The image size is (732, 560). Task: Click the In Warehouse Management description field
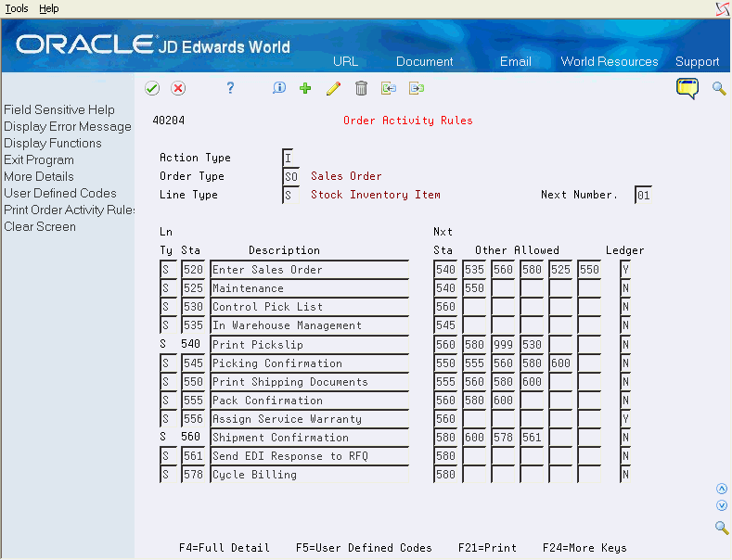tap(310, 325)
